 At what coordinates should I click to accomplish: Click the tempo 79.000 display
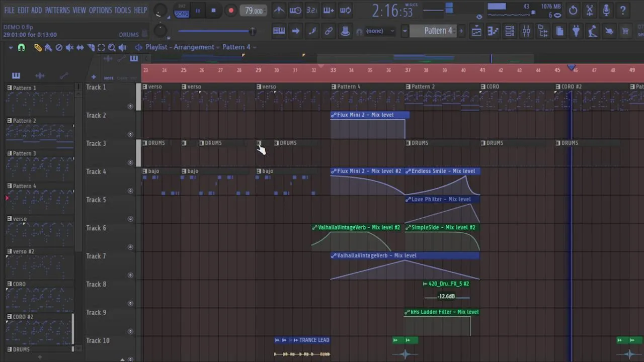tap(254, 11)
